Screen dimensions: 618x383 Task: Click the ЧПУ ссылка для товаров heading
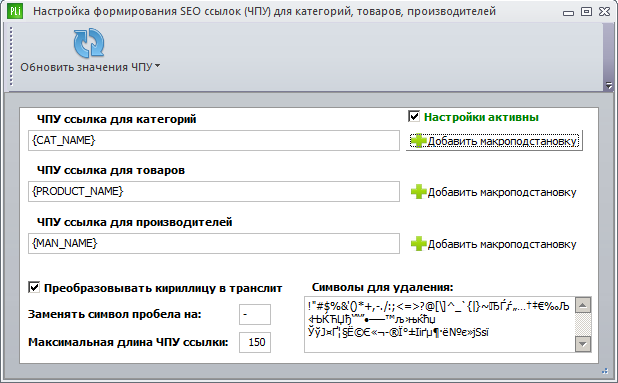click(111, 170)
